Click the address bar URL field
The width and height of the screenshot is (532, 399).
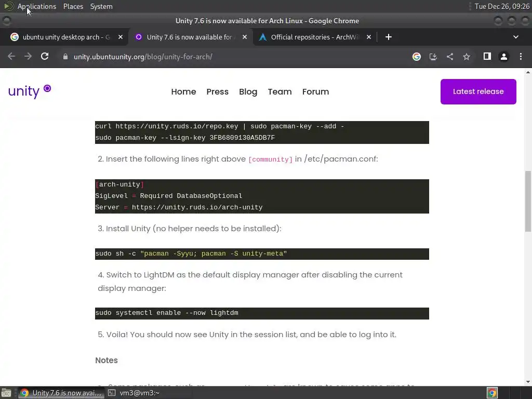[234, 57]
